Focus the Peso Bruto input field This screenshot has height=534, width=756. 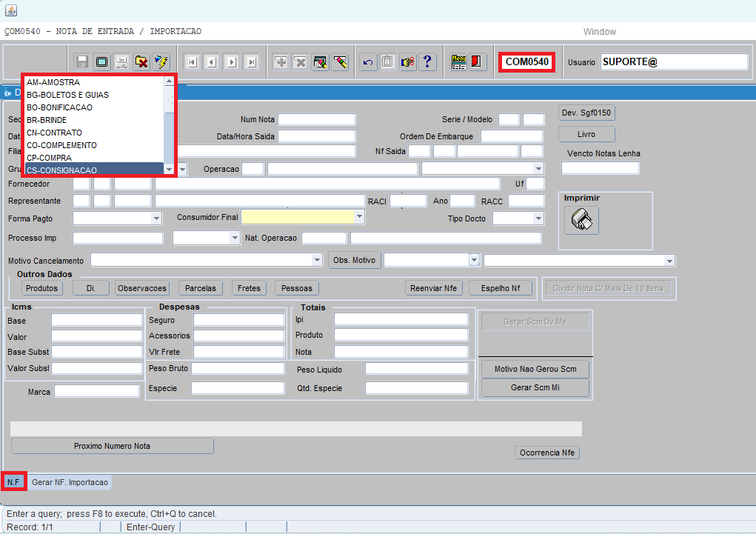point(238,368)
